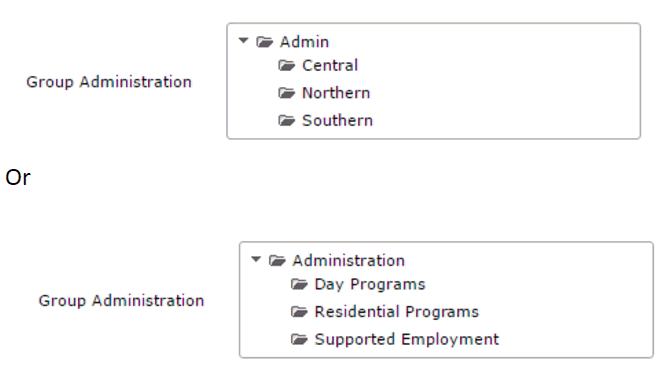669x376 pixels.
Task: Select the Day Programs group
Action: point(370,284)
